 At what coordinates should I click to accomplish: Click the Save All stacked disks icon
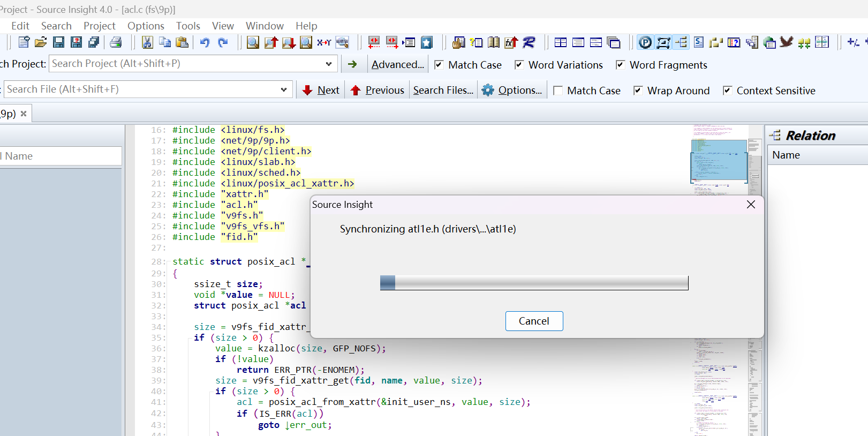pyautogui.click(x=94, y=42)
